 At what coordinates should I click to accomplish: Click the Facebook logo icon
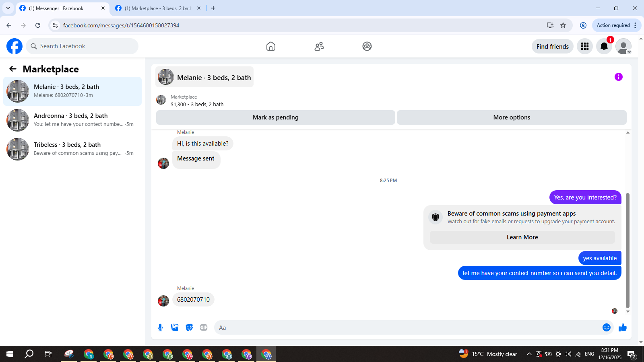(14, 46)
